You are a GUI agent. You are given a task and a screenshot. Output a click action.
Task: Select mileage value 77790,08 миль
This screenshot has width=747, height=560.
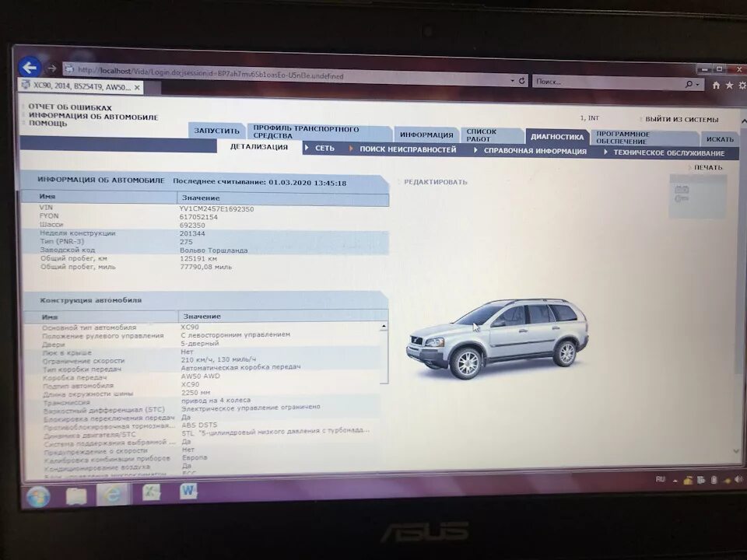205,267
